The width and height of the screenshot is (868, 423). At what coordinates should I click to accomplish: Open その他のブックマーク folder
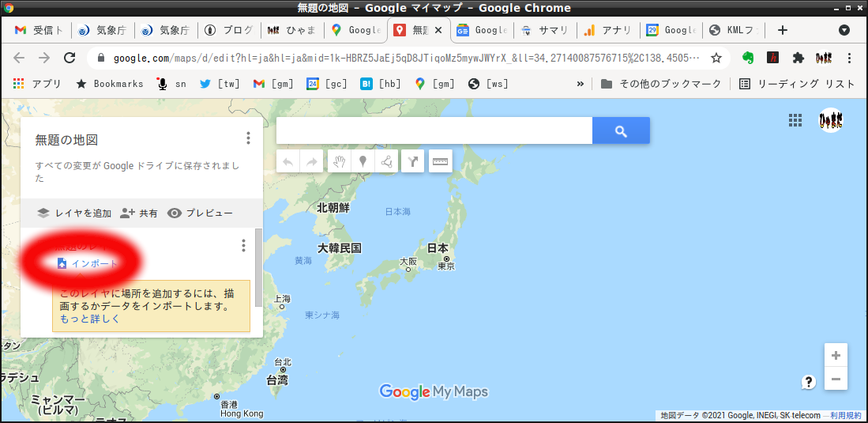click(661, 84)
